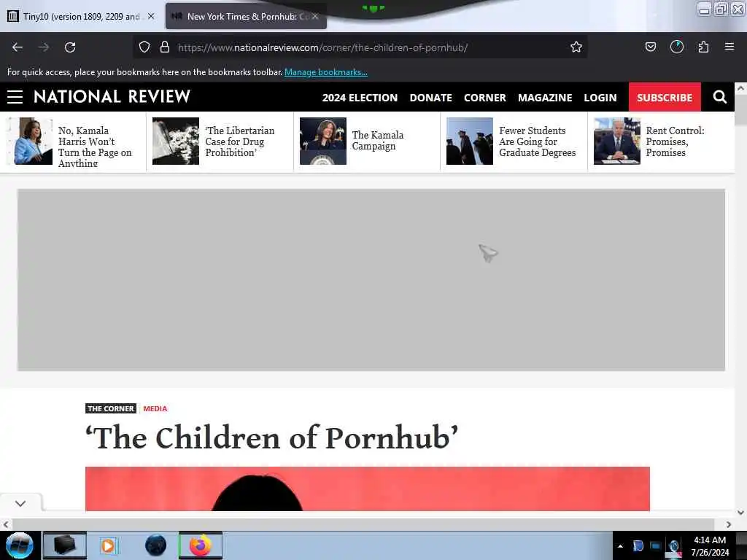The width and height of the screenshot is (747, 560).
Task: Switch to the Tiny10 tab
Action: 81,16
